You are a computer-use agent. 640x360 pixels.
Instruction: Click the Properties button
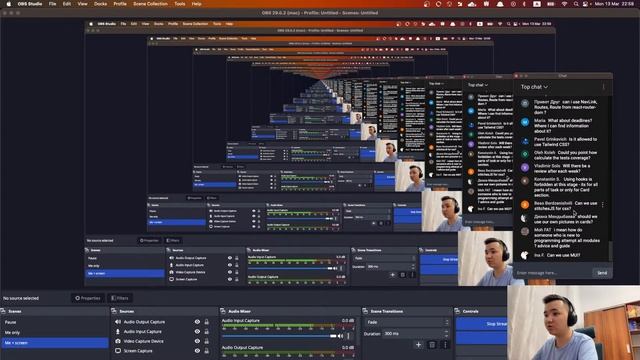[88, 298]
